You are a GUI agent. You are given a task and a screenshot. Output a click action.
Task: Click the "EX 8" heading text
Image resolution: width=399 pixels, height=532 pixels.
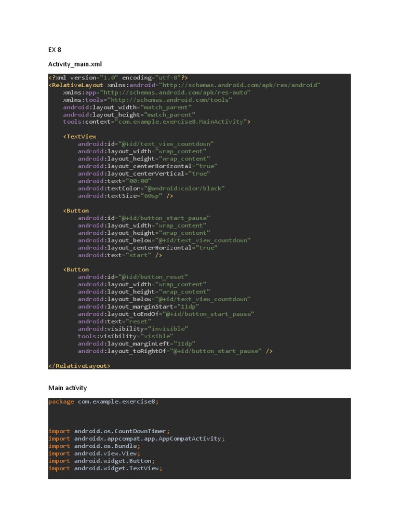pos(55,50)
